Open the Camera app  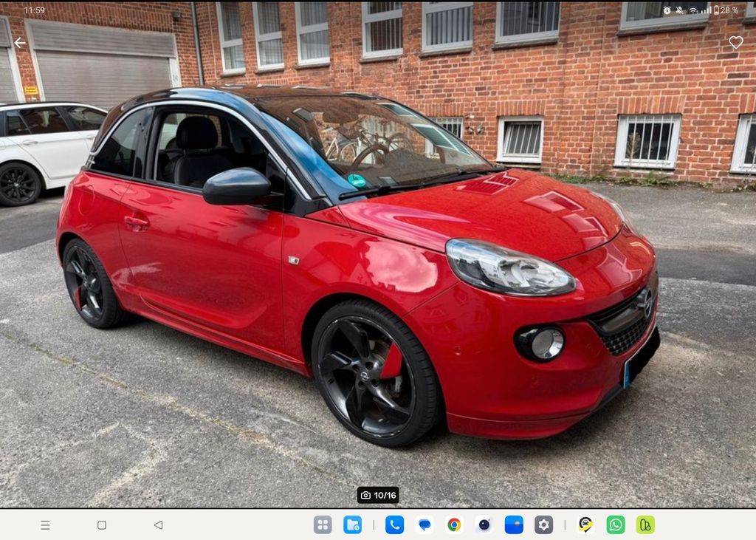pos(484,524)
